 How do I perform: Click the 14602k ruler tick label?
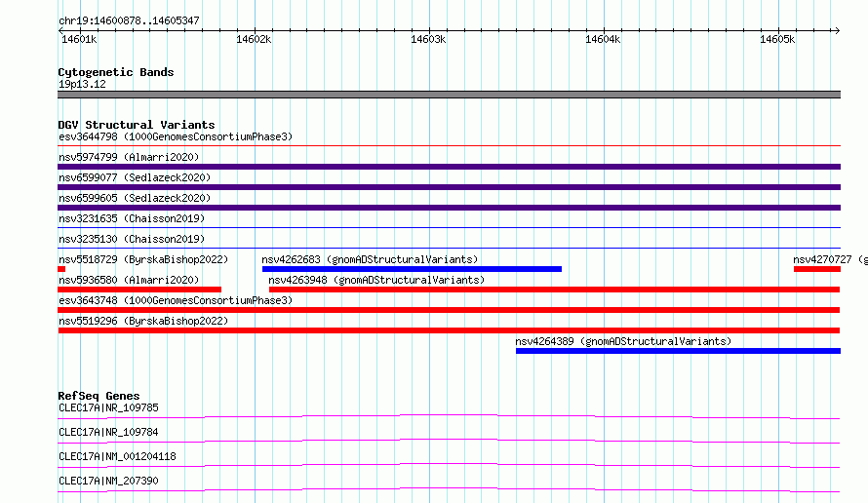[x=254, y=39]
